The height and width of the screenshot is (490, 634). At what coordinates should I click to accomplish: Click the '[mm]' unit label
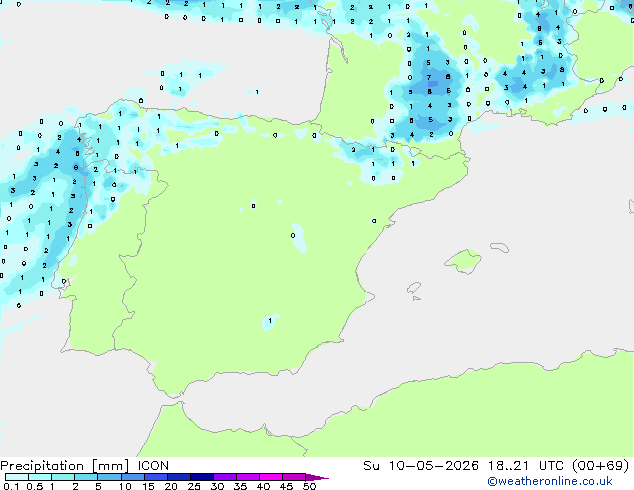[x=111, y=466]
